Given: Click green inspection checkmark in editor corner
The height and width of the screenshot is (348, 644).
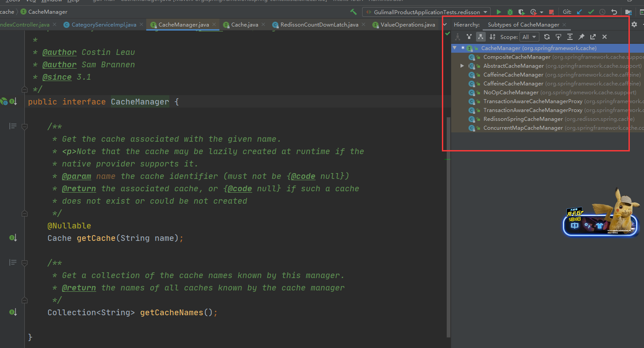Looking at the screenshot, I should 447,33.
